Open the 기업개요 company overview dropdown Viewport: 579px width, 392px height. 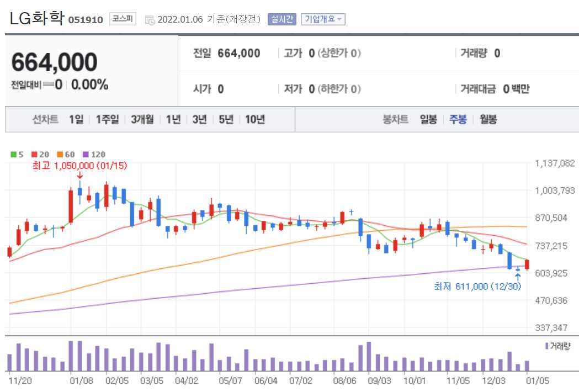[323, 19]
